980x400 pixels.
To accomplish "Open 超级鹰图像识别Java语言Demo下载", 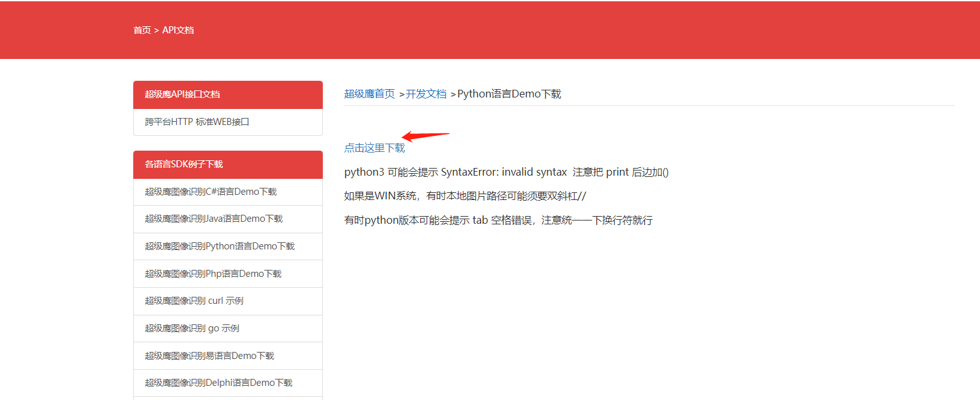I will click(x=228, y=219).
